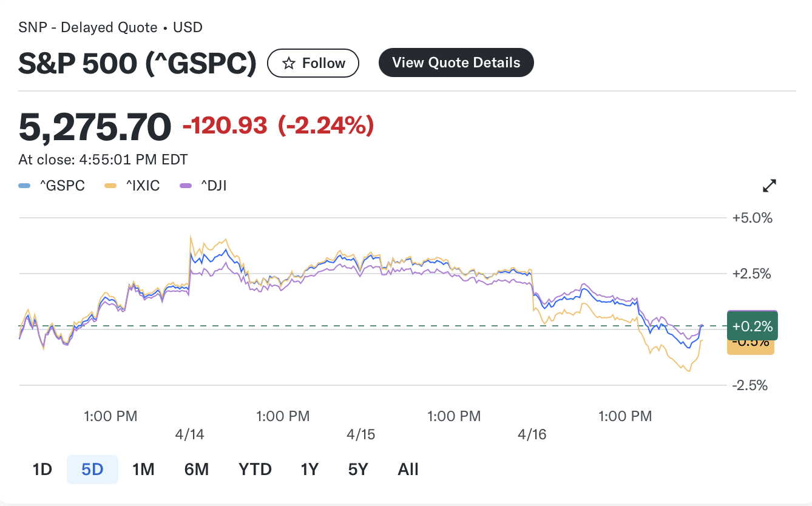
Task: Select the YTD range
Action: click(x=254, y=469)
